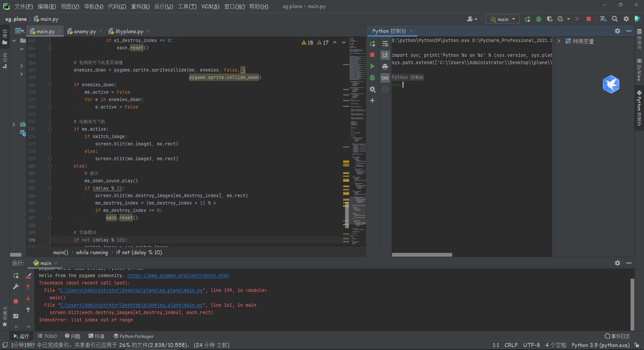Stop the process with the red toolbar square
The height and width of the screenshot is (350, 644).
click(x=588, y=19)
